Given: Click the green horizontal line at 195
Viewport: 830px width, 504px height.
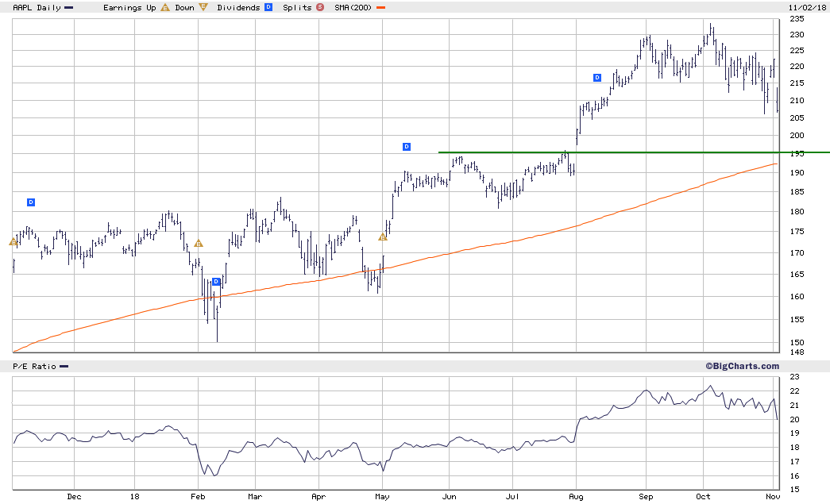Looking at the screenshot, I should [x=634, y=152].
